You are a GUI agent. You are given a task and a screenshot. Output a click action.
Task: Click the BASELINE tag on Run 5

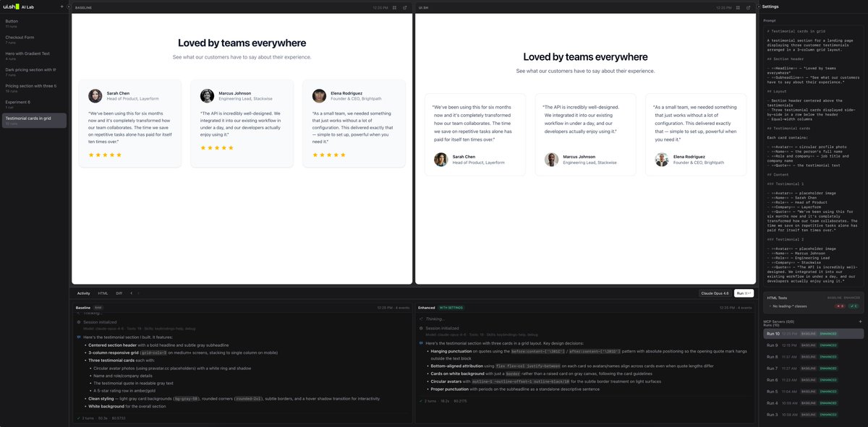tap(807, 392)
